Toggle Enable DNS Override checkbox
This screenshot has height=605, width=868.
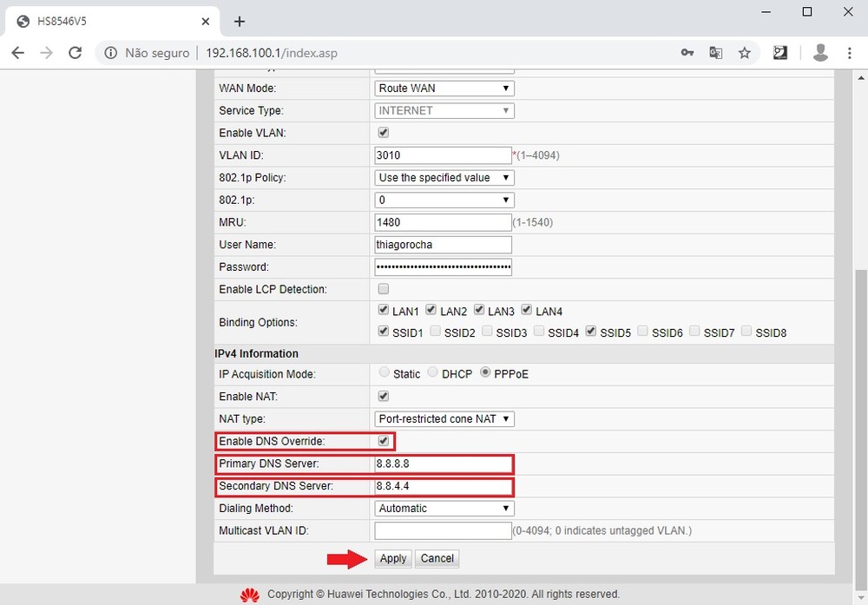pyautogui.click(x=383, y=441)
